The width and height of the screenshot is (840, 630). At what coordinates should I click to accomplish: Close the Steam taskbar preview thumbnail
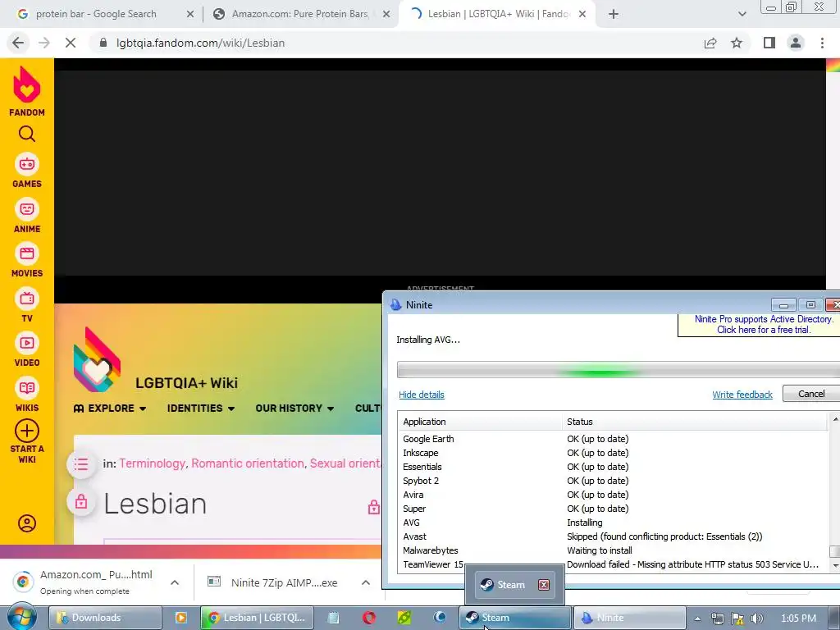[544, 584]
